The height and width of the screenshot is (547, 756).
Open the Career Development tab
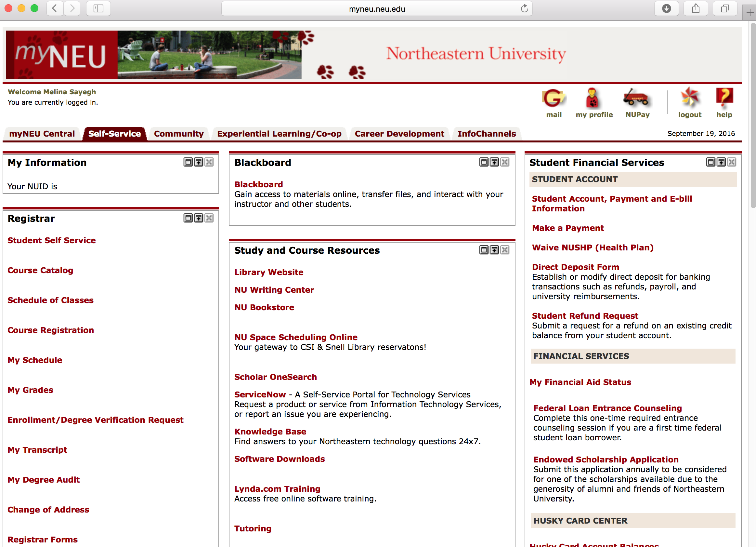(399, 134)
